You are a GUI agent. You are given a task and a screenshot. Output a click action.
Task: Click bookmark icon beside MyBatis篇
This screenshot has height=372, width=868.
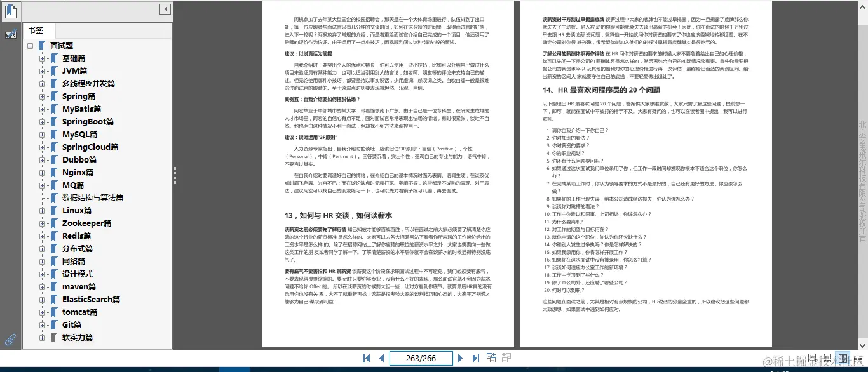pos(55,109)
